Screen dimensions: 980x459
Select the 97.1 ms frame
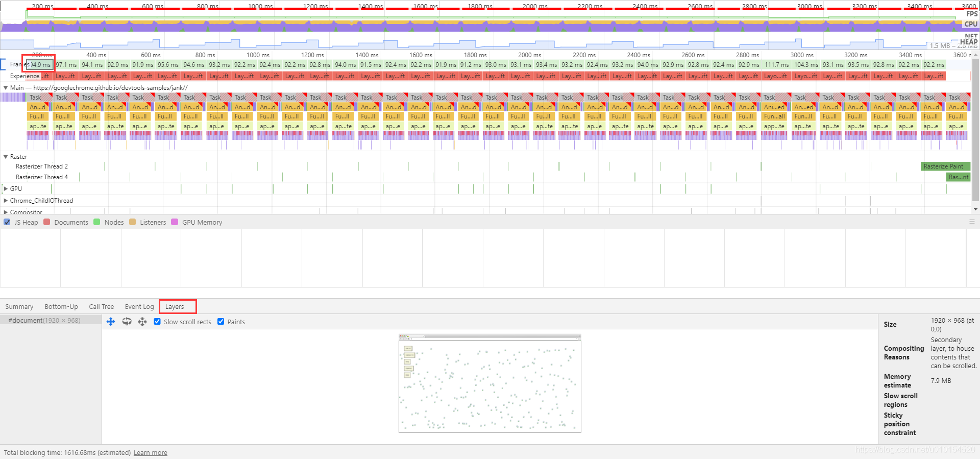(66, 65)
